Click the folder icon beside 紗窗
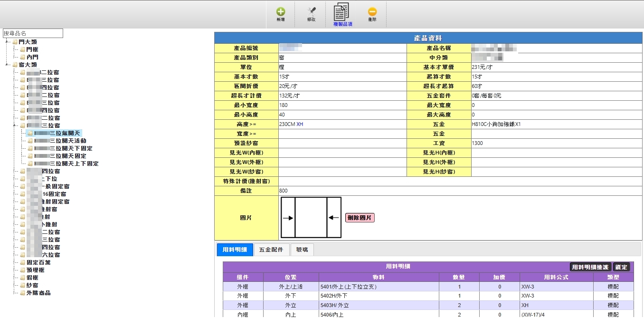This screenshot has width=644, height=318. tap(22, 285)
